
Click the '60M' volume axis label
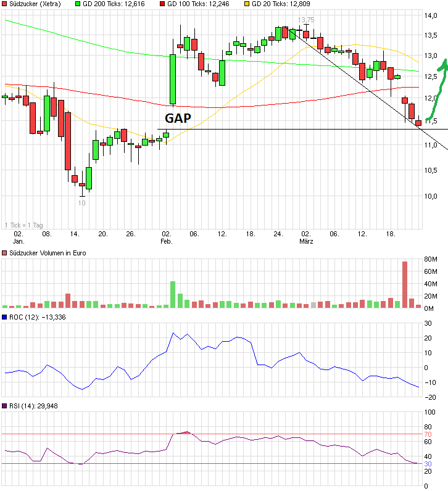click(x=431, y=271)
